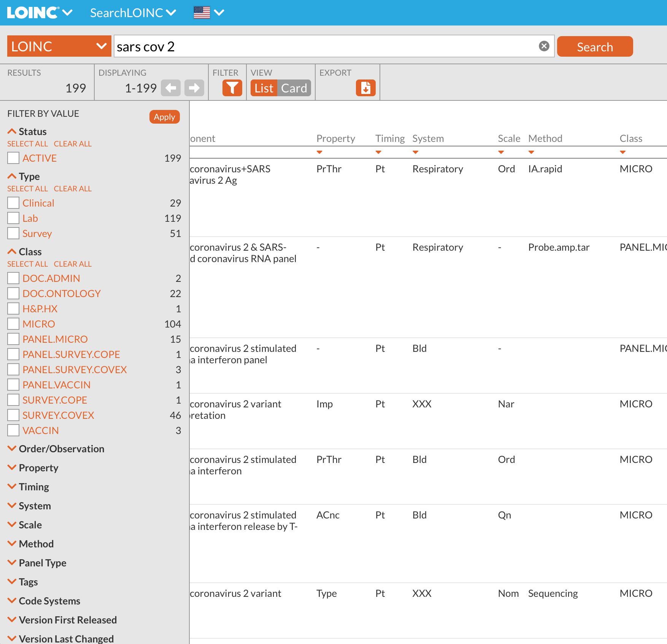The image size is (667, 644).
Task: Check the Lab type checkbox
Action: [x=13, y=218]
